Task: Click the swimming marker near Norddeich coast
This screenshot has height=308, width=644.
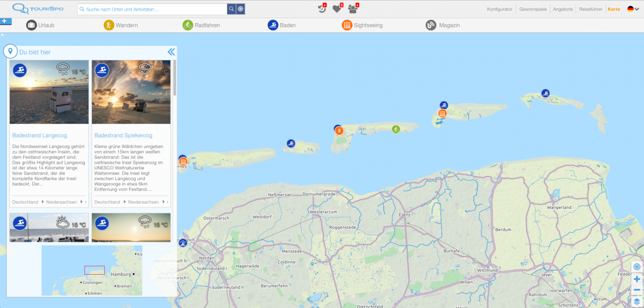Action: (x=182, y=242)
